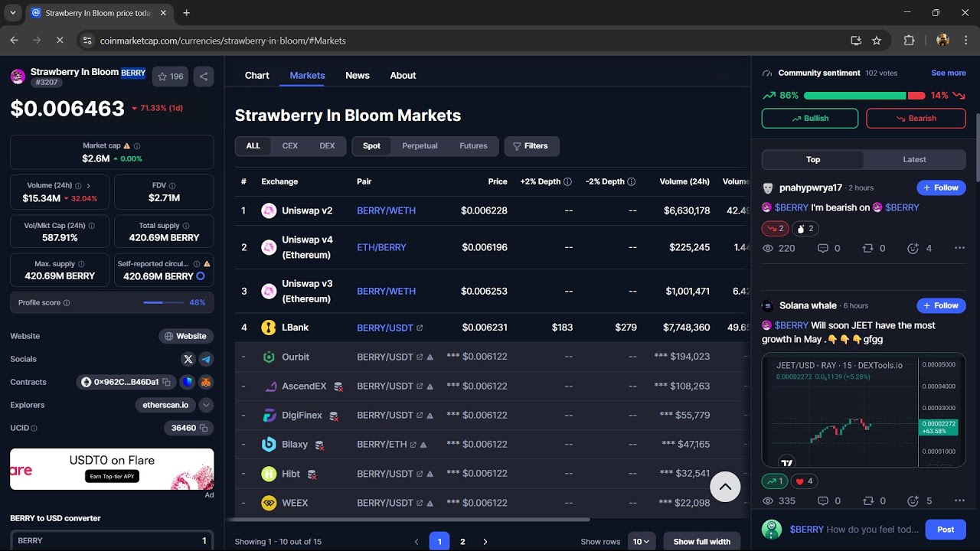Bookmark this tab with browser star
Screen dimensions: 980x551
[877, 41]
